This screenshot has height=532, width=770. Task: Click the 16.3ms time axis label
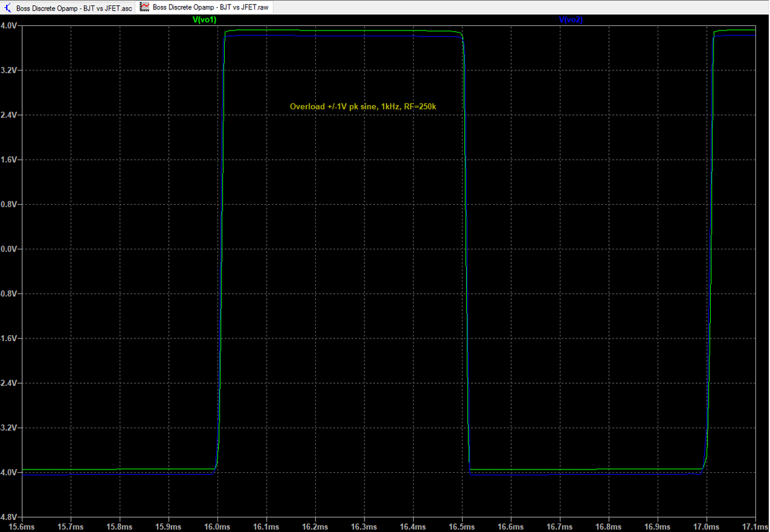click(364, 527)
